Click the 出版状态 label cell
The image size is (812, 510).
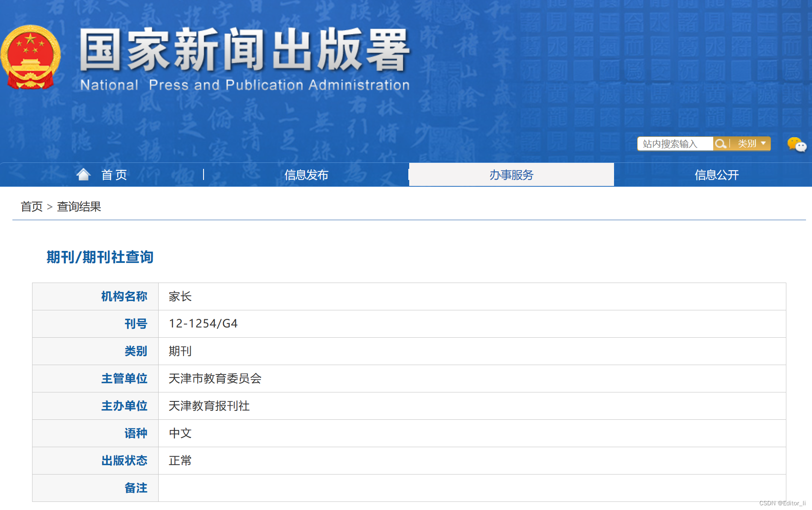(95, 460)
